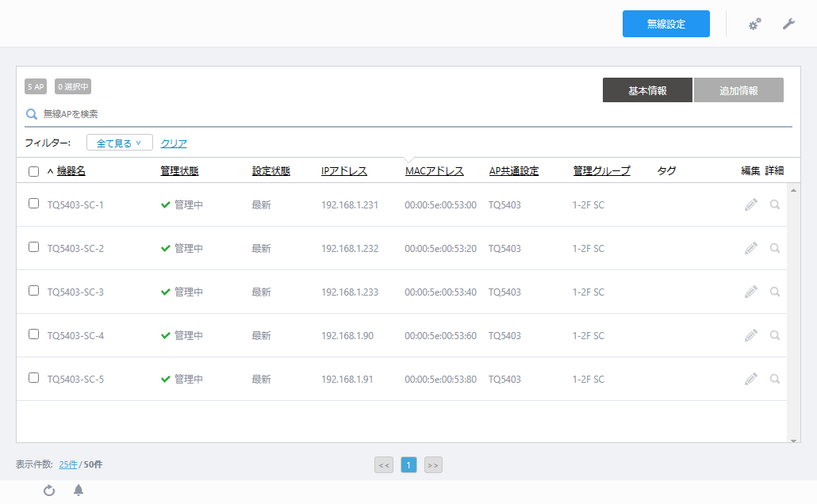Image resolution: width=817 pixels, height=504 pixels.
Task: View details of TQ5403-SC-2
Action: tap(775, 248)
